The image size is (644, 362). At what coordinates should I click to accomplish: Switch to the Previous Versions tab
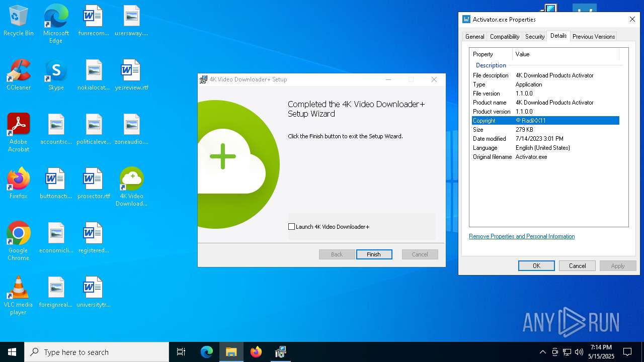click(594, 37)
